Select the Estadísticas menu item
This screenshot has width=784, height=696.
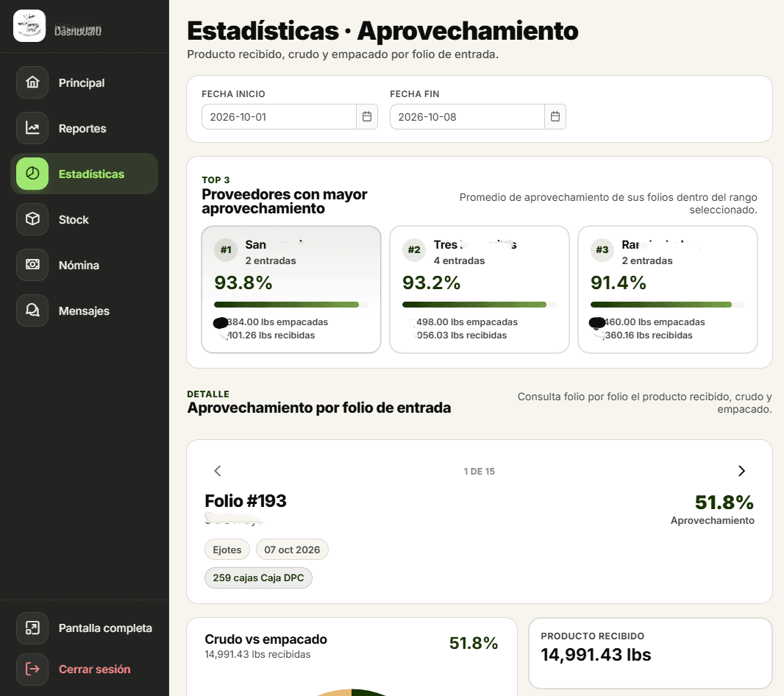(84, 174)
